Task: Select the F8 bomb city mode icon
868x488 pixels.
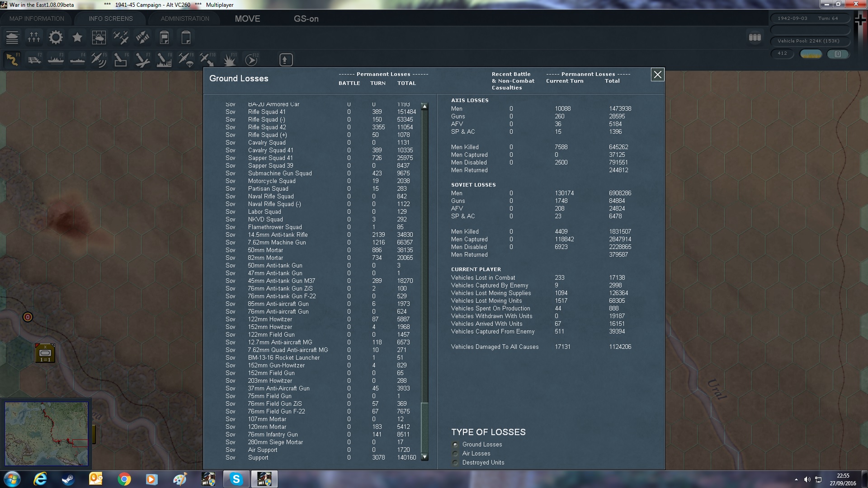Action: [x=164, y=60]
